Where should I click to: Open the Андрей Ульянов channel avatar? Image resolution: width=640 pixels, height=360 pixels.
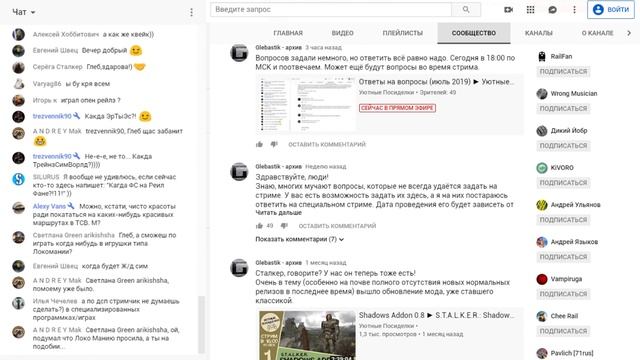tap(542, 205)
